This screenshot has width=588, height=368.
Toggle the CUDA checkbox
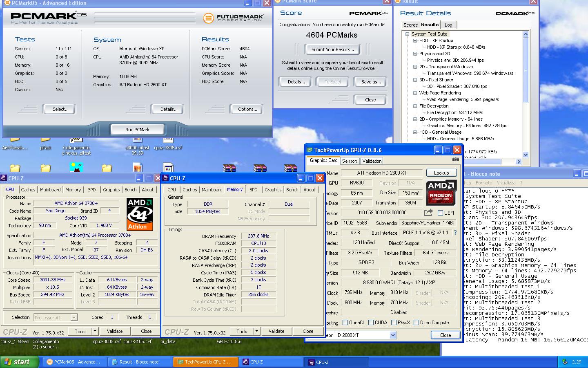pos(371,323)
